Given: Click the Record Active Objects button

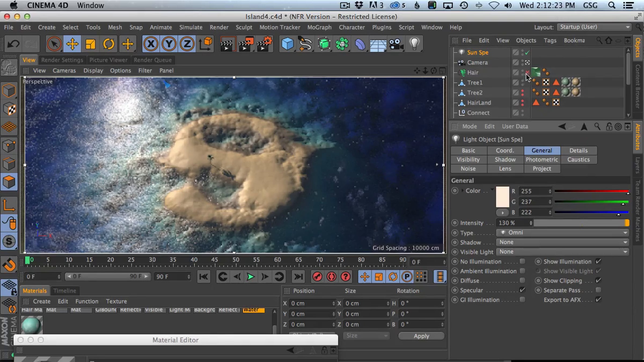Looking at the screenshot, I should click(x=317, y=277).
